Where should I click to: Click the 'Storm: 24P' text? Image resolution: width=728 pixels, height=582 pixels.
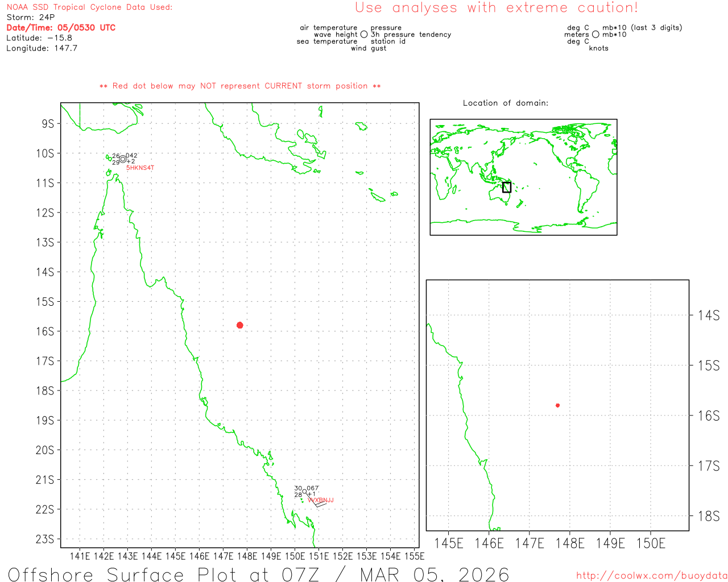[x=31, y=18]
